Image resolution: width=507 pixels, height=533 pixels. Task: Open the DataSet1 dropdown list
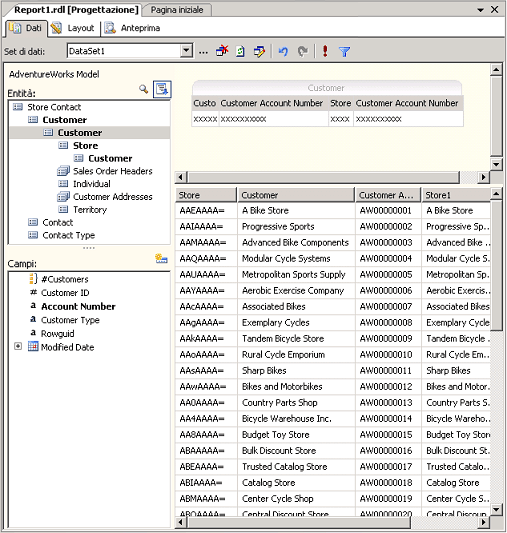pyautogui.click(x=186, y=51)
